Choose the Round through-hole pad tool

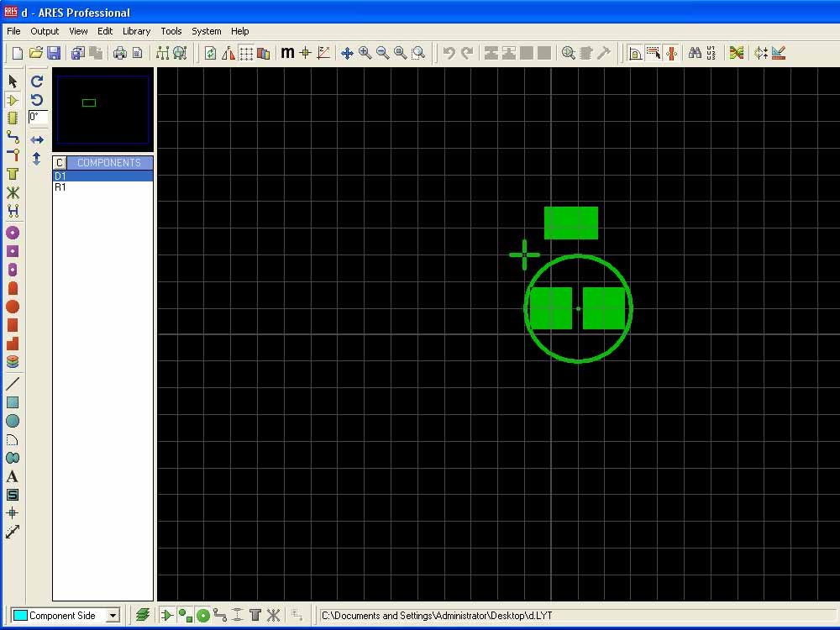coord(13,233)
